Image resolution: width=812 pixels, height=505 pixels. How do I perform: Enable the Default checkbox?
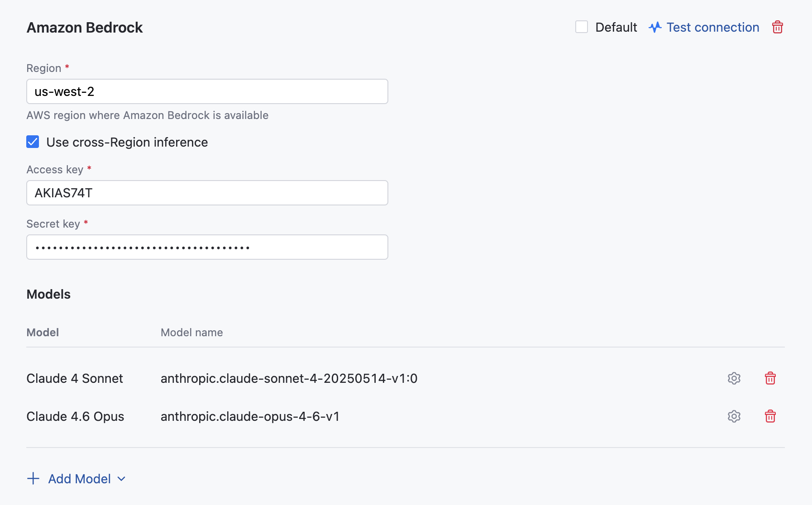[x=582, y=27]
